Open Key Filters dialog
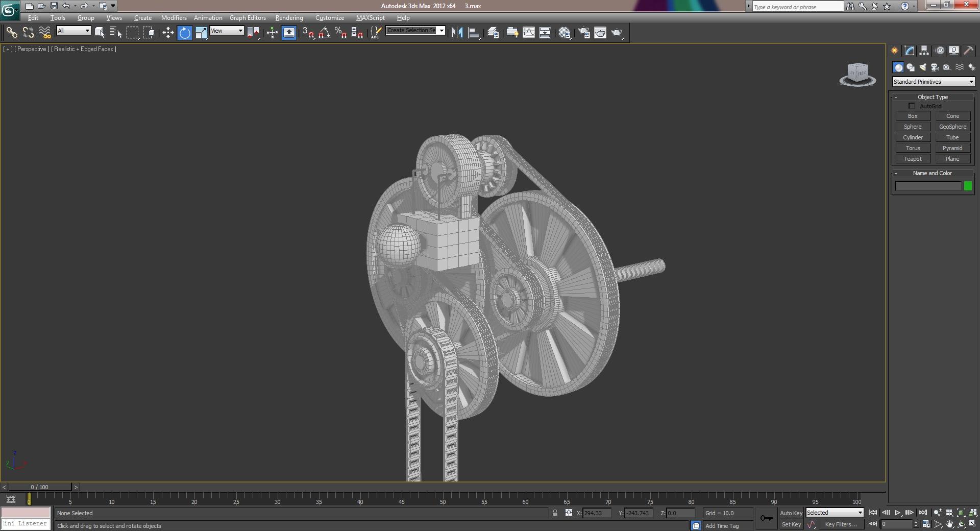 (x=841, y=524)
